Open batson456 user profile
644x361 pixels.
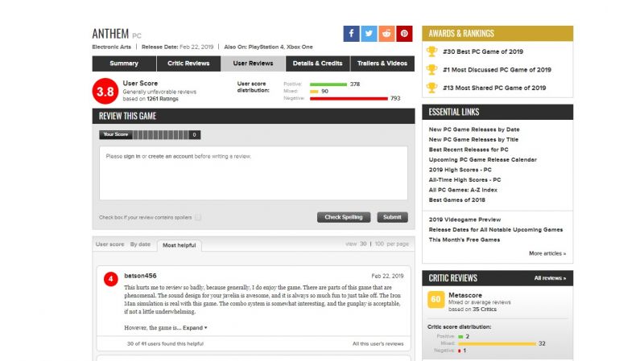pyautogui.click(x=140, y=276)
